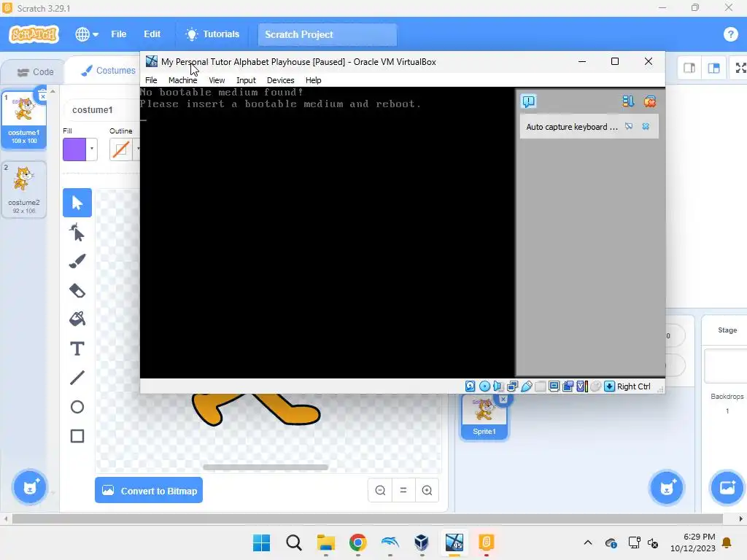The height and width of the screenshot is (560, 747).
Task: Zoom in the Scratch costume canvas
Action: point(427,490)
